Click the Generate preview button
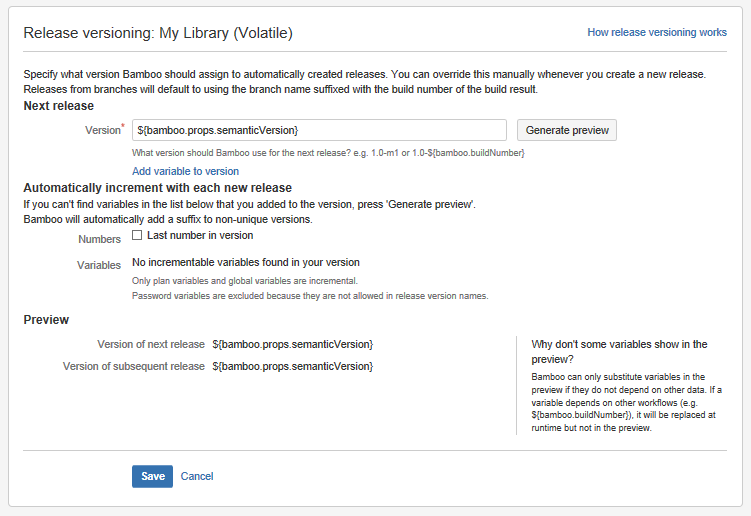 click(x=567, y=130)
